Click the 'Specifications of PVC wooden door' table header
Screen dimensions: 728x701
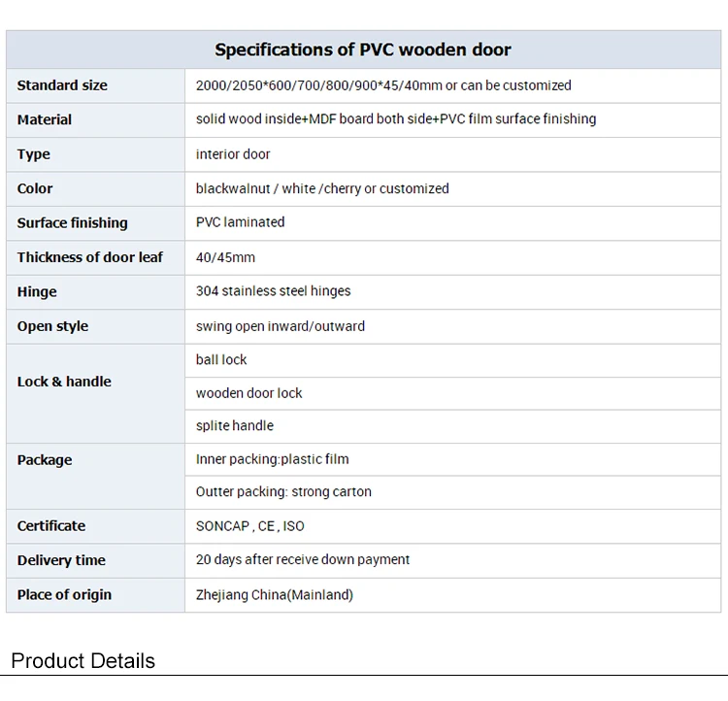[362, 50]
